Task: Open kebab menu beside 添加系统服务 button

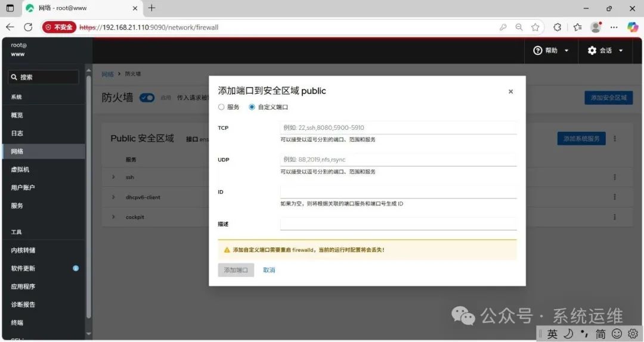Action: (x=614, y=139)
